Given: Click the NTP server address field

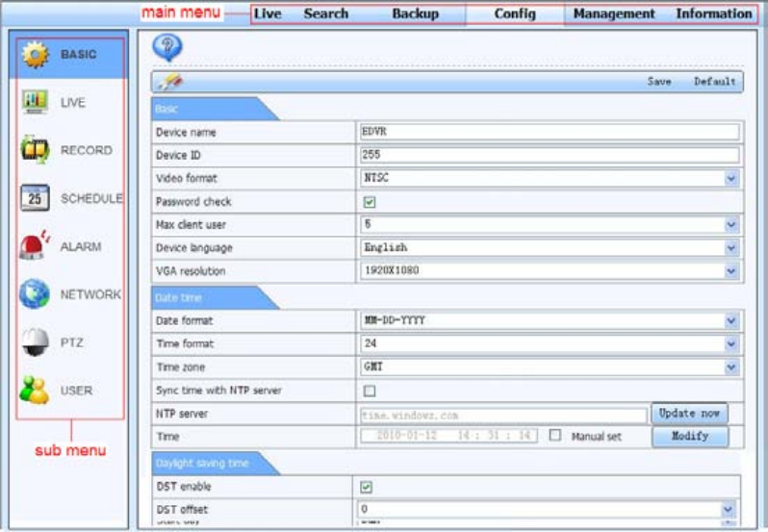Looking at the screenshot, I should click(x=503, y=416).
